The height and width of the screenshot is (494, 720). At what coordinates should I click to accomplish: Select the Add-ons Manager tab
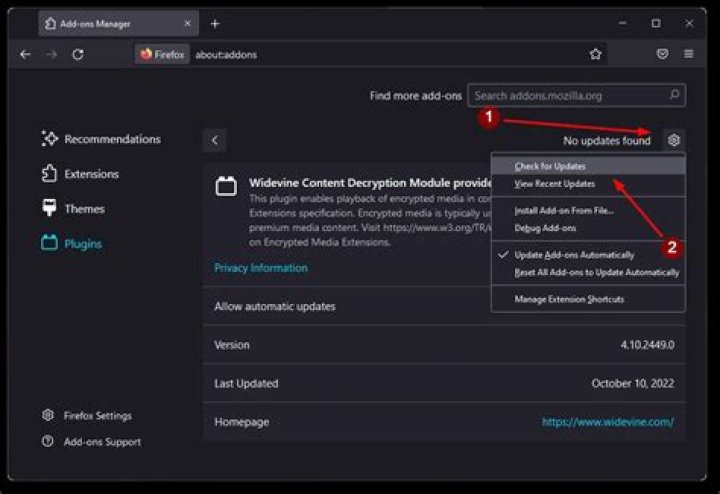[118, 23]
